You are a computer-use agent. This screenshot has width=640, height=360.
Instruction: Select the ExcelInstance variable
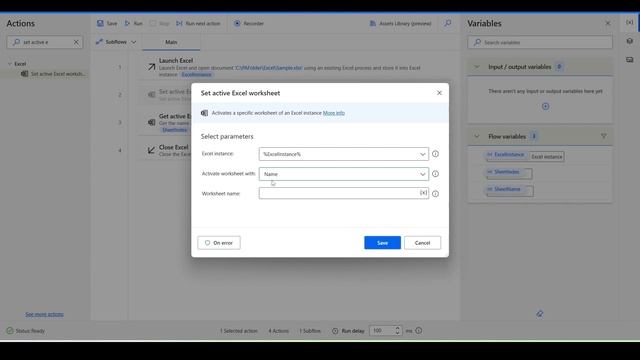pyautogui.click(x=506, y=155)
